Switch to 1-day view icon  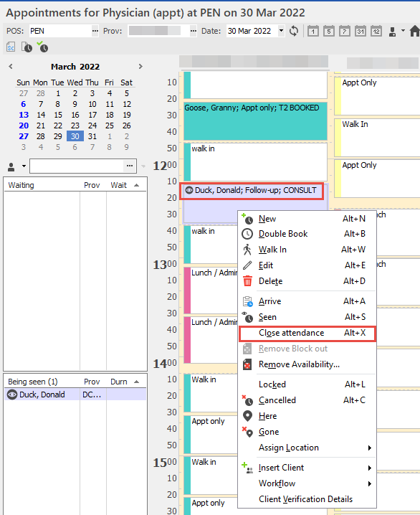coord(313,32)
